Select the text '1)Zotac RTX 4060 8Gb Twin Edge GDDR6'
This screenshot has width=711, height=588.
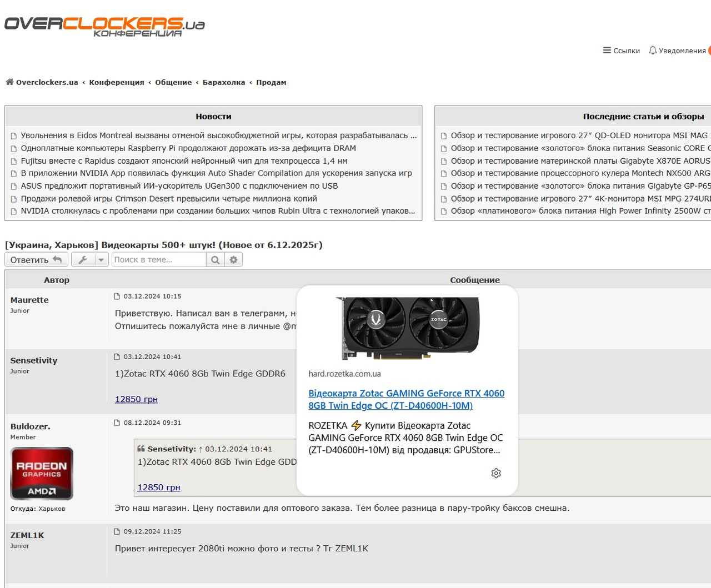[x=200, y=374]
